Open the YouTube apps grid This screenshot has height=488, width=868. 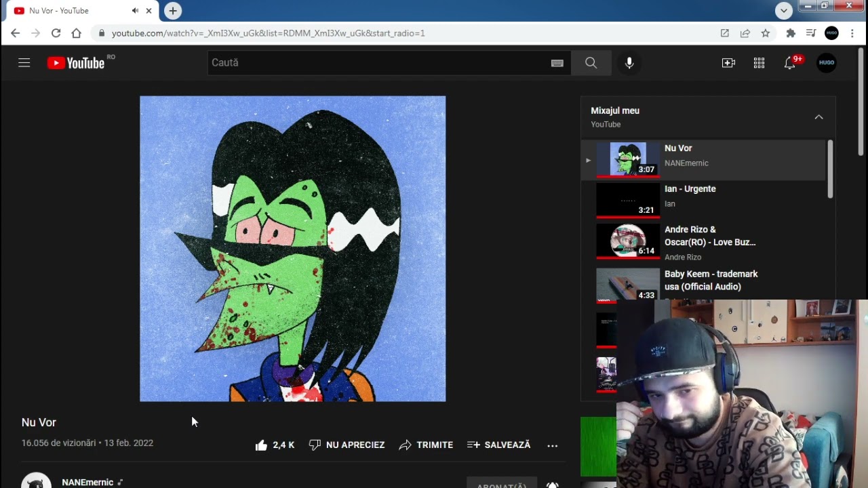pyautogui.click(x=759, y=62)
